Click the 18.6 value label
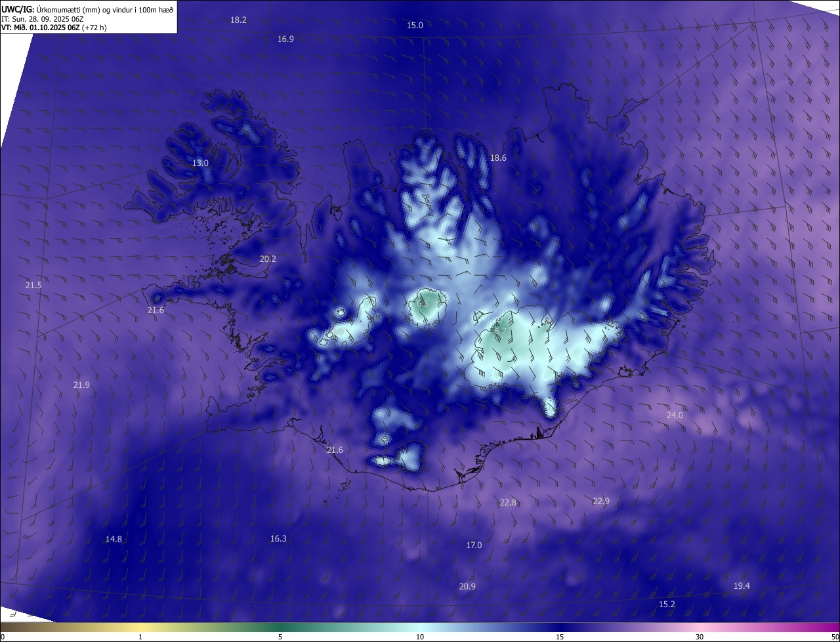The height and width of the screenshot is (642, 840). (x=498, y=158)
